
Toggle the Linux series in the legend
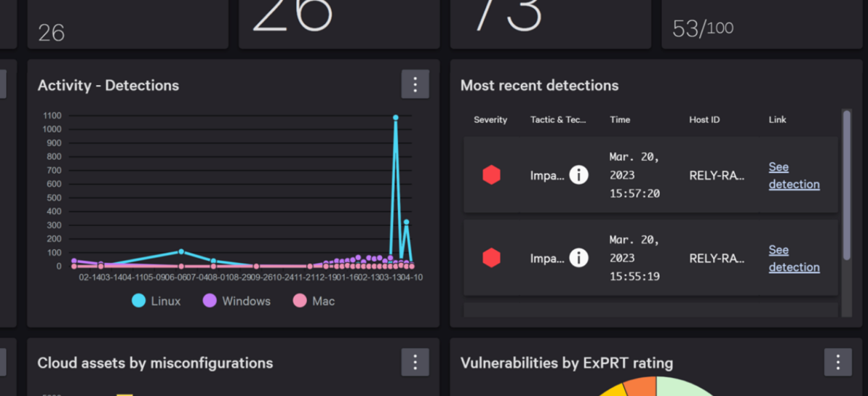pyautogui.click(x=156, y=300)
